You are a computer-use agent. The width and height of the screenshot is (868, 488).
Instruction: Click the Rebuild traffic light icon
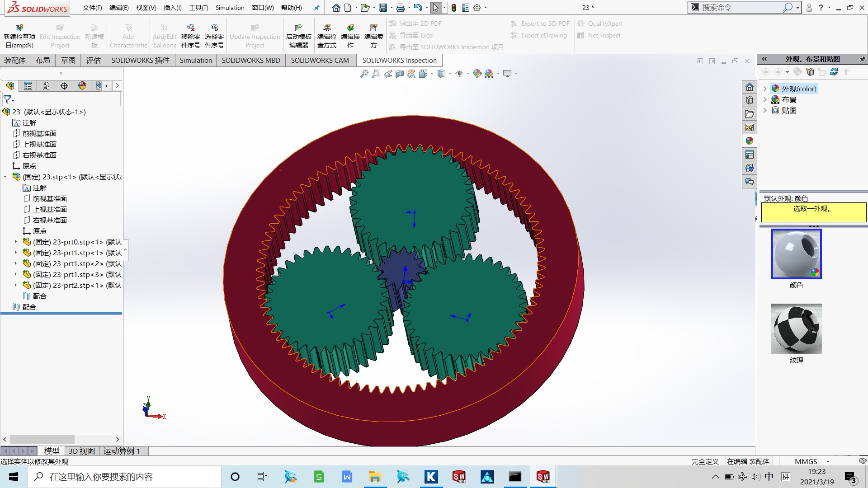453,8
